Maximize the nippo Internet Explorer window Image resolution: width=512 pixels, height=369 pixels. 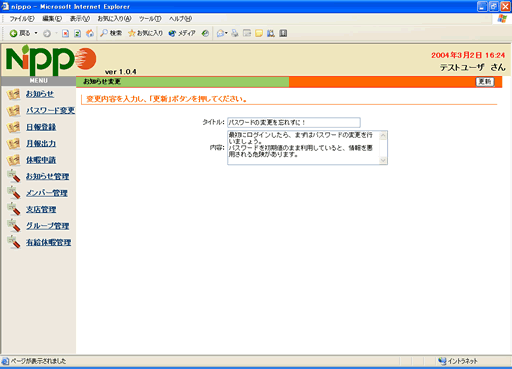494,6
